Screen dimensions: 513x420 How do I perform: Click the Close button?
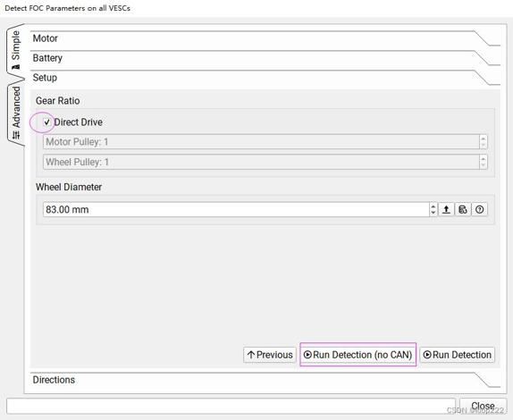click(483, 406)
